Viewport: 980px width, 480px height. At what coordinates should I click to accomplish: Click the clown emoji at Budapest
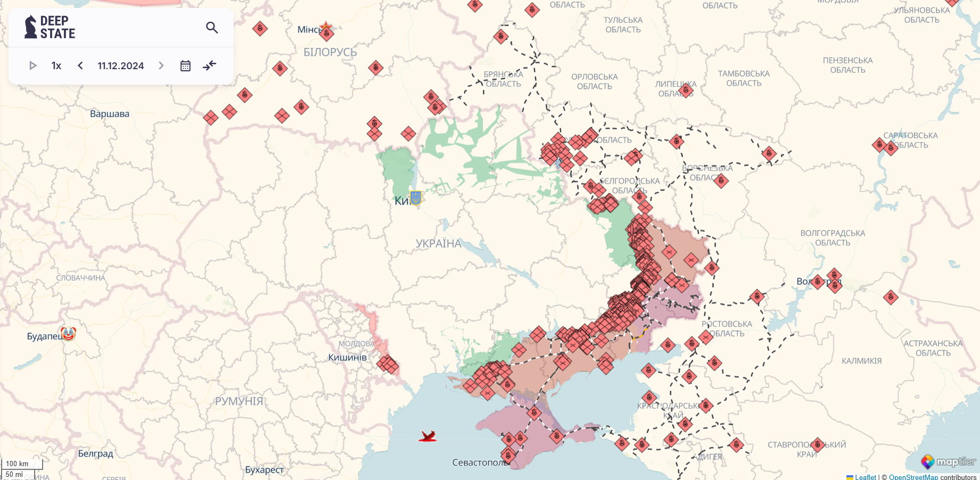click(x=68, y=334)
